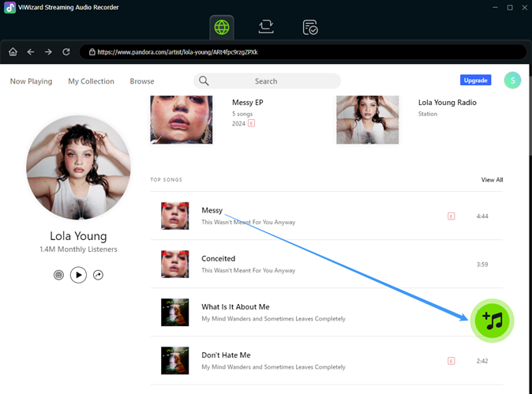Open the song title Messy
Viewport: 532px width, 394px height.
click(x=212, y=210)
